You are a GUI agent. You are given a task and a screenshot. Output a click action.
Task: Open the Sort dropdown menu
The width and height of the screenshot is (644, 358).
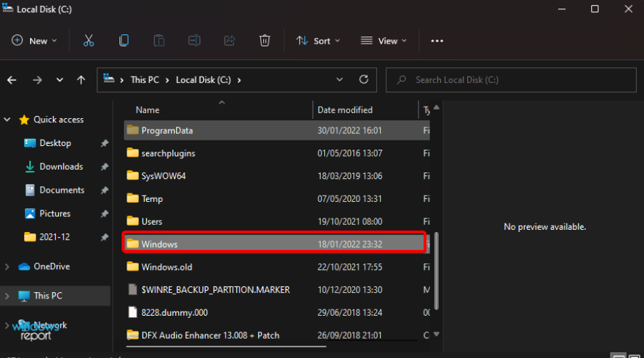click(318, 41)
